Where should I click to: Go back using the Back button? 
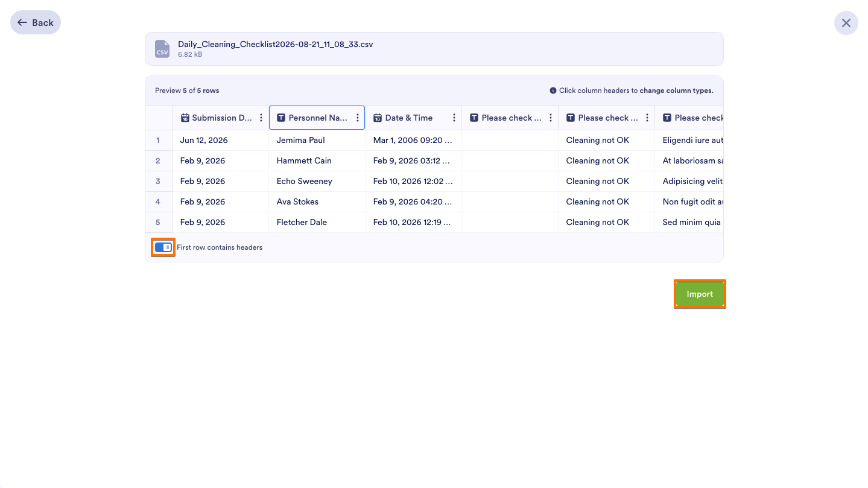[36, 22]
